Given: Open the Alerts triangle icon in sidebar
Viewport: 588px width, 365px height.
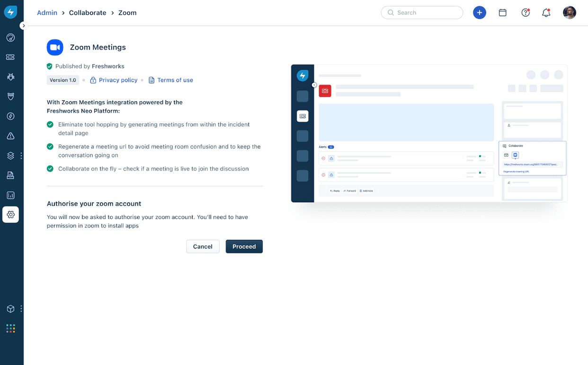Looking at the screenshot, I should pyautogui.click(x=10, y=136).
